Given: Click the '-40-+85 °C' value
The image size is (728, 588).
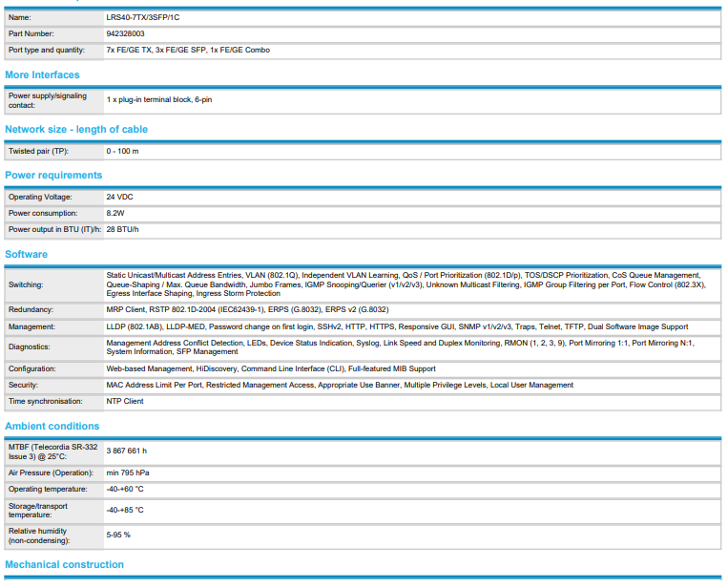Looking at the screenshot, I should (125, 510).
